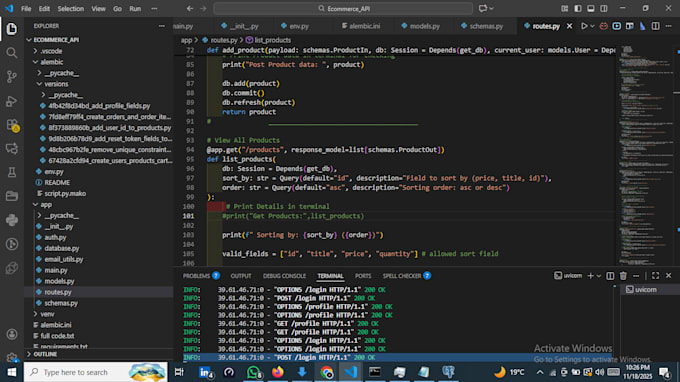Open database.py in the explorer
Image resolution: width=680 pixels, height=382 pixels.
coord(62,248)
